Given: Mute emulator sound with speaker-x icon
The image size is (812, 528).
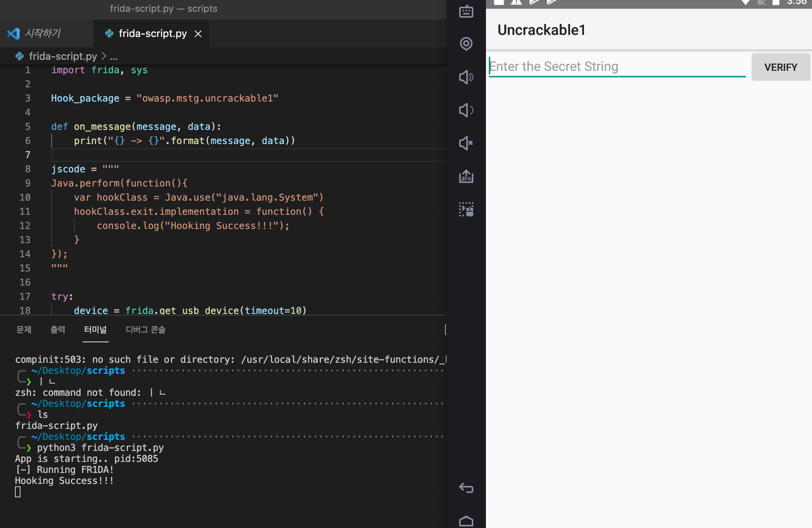Looking at the screenshot, I should click(466, 143).
